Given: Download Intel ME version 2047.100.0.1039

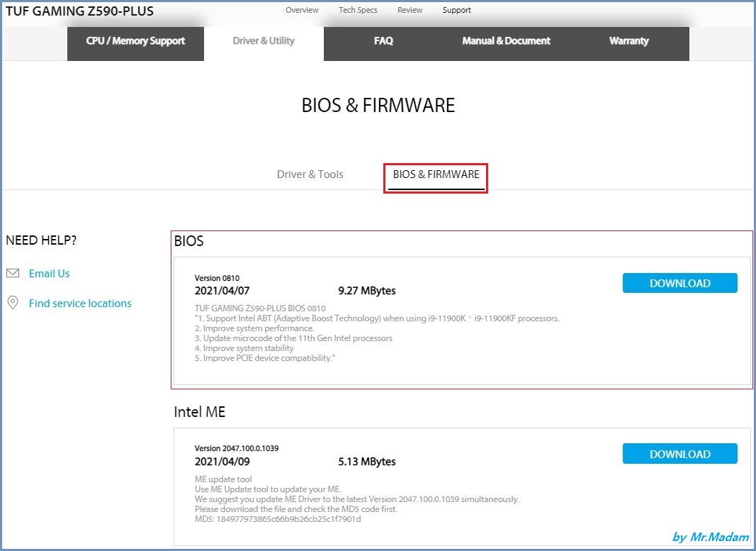Looking at the screenshot, I should coord(679,454).
